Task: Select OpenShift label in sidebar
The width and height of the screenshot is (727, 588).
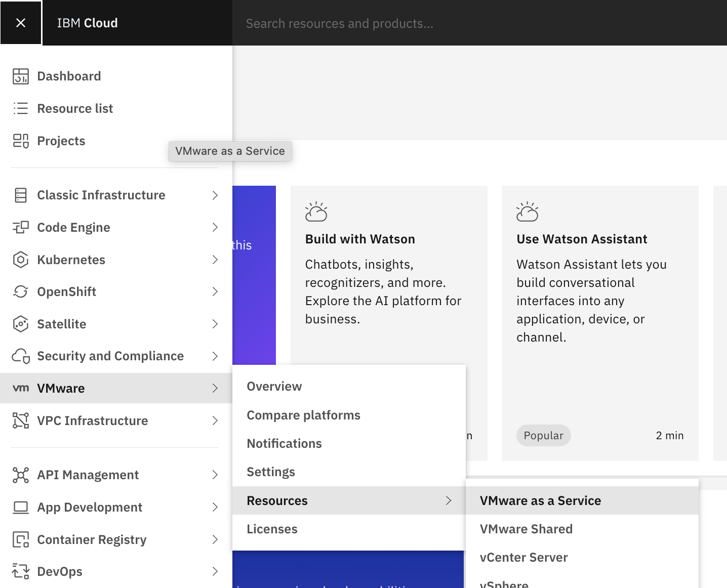Action: pos(66,292)
